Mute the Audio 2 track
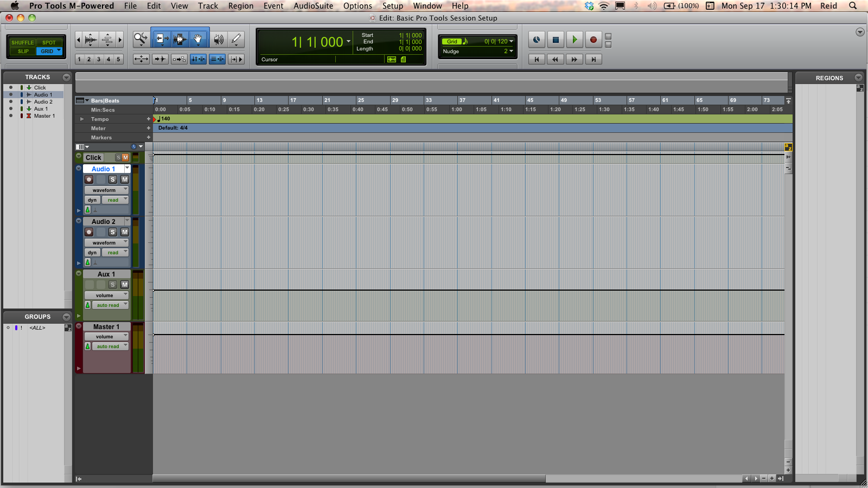This screenshot has height=488, width=868. coord(125,232)
